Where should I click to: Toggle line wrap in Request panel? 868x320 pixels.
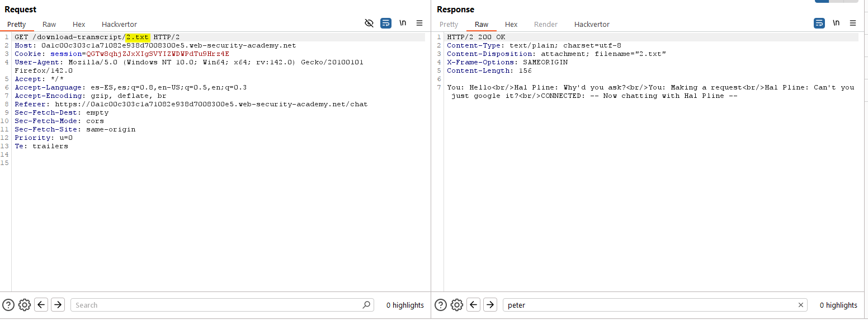[x=386, y=23]
